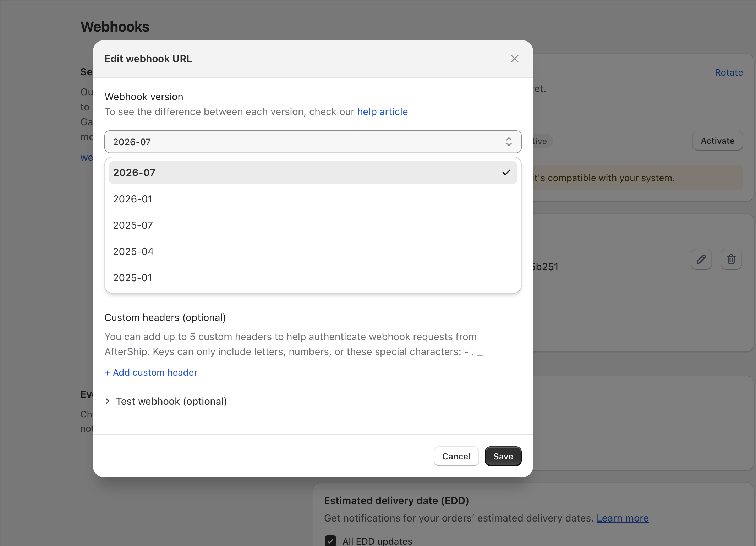
Task: Choose webhook version 2026-01
Action: (313, 199)
